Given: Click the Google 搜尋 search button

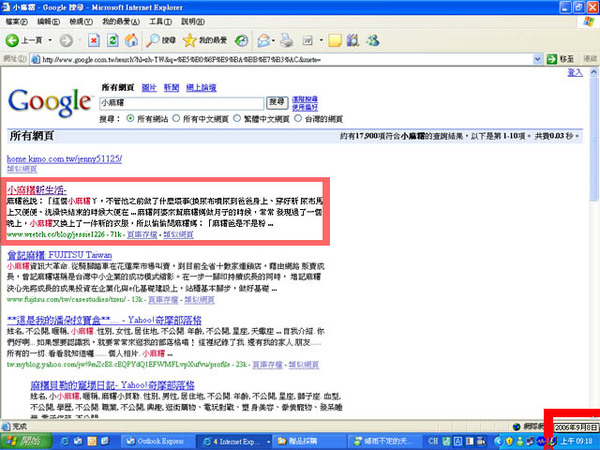Looking at the screenshot, I should 277,102.
